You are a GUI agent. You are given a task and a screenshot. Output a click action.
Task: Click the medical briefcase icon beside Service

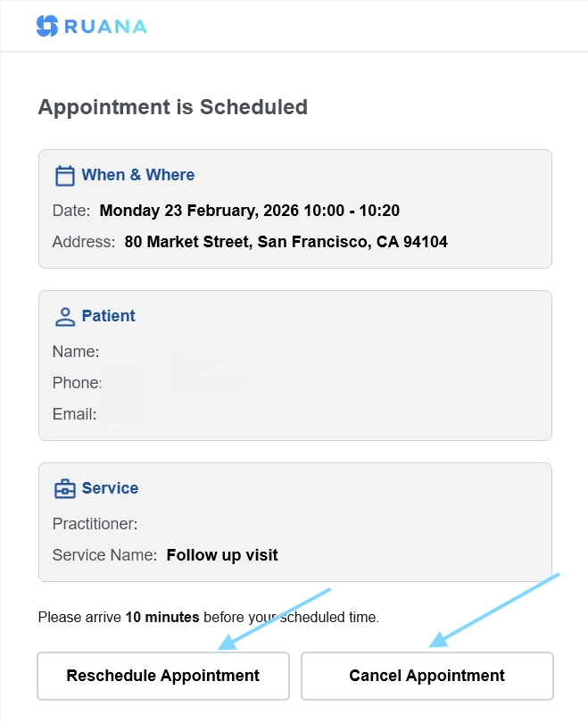[x=64, y=487]
